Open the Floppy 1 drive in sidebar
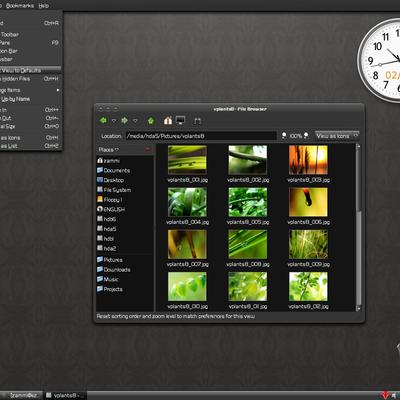The width and height of the screenshot is (400, 400). click(x=125, y=200)
